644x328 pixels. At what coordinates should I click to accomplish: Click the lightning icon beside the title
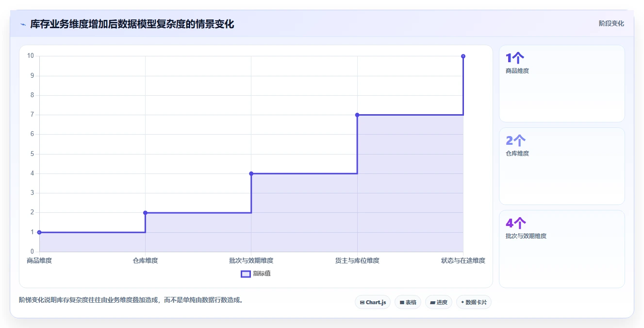pyautogui.click(x=23, y=24)
